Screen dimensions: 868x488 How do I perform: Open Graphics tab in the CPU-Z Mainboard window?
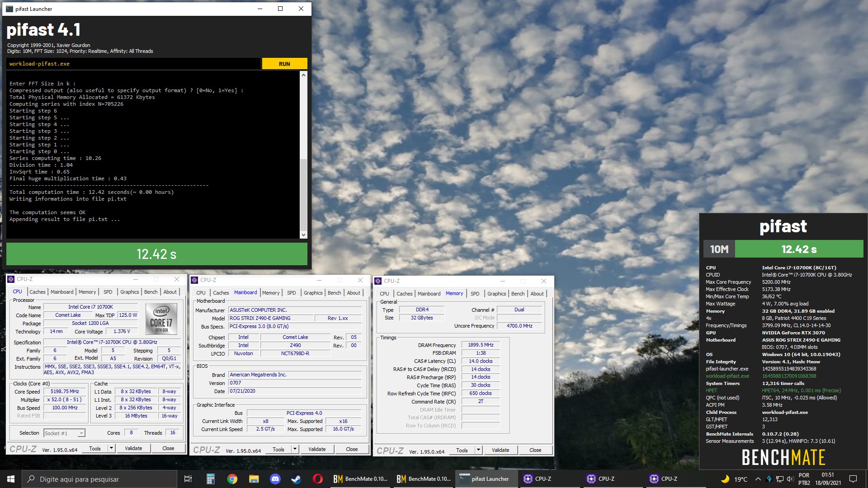tap(313, 293)
